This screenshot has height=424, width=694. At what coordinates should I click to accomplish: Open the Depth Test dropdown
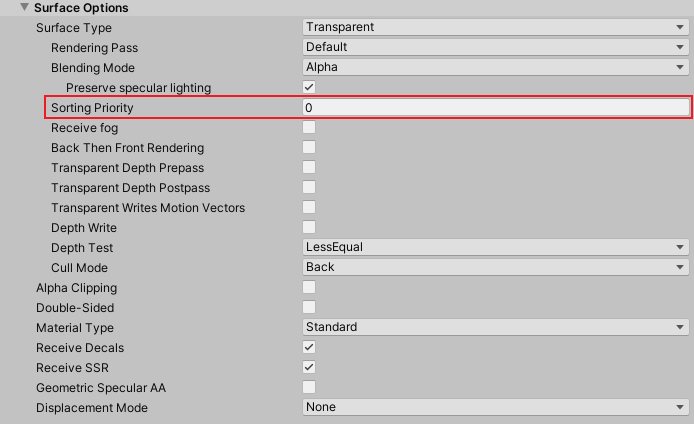pyautogui.click(x=495, y=247)
